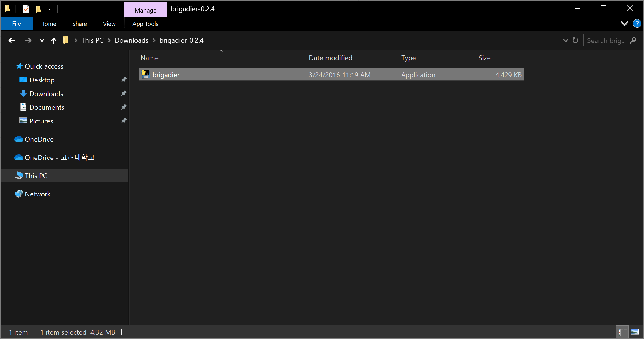
Task: Click the Search brigadier-0.2.4 box
Action: [606, 41]
